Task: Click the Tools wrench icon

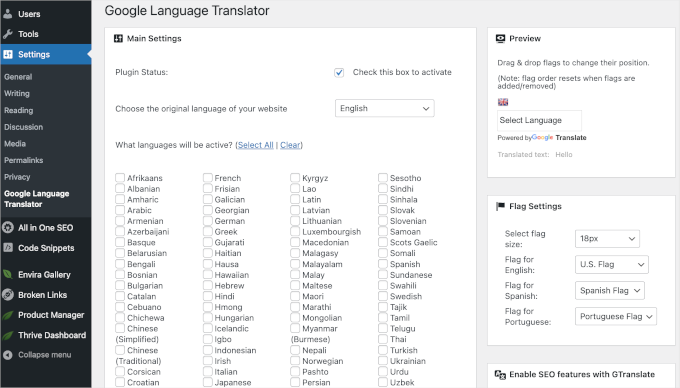Action: 7,34
